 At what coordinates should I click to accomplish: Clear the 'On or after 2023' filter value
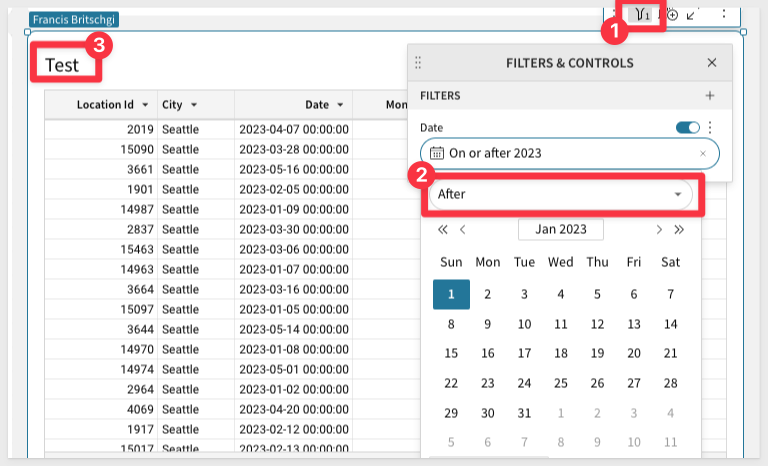click(x=702, y=153)
